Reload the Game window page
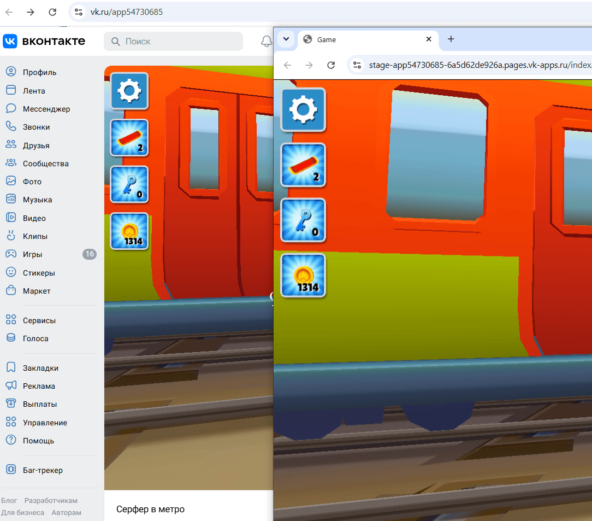Image resolution: width=592 pixels, height=521 pixels. click(x=331, y=65)
